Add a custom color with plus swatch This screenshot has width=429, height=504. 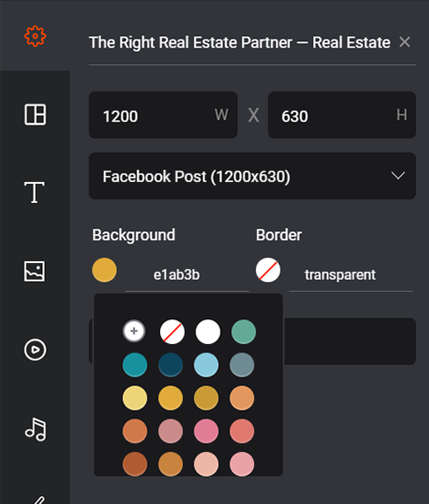pos(134,331)
